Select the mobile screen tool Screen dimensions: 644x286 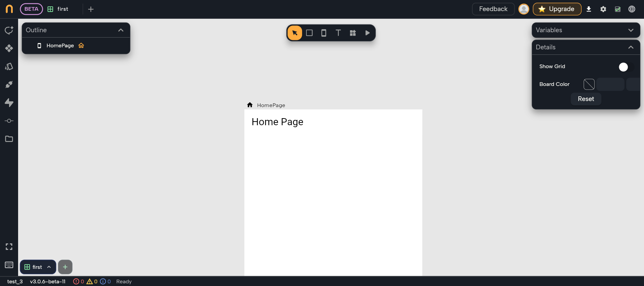pyautogui.click(x=324, y=33)
